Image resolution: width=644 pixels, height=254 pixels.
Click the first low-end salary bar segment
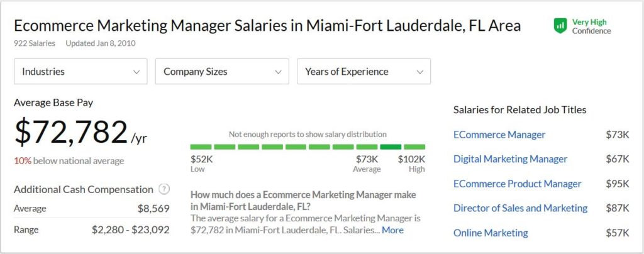coord(201,146)
